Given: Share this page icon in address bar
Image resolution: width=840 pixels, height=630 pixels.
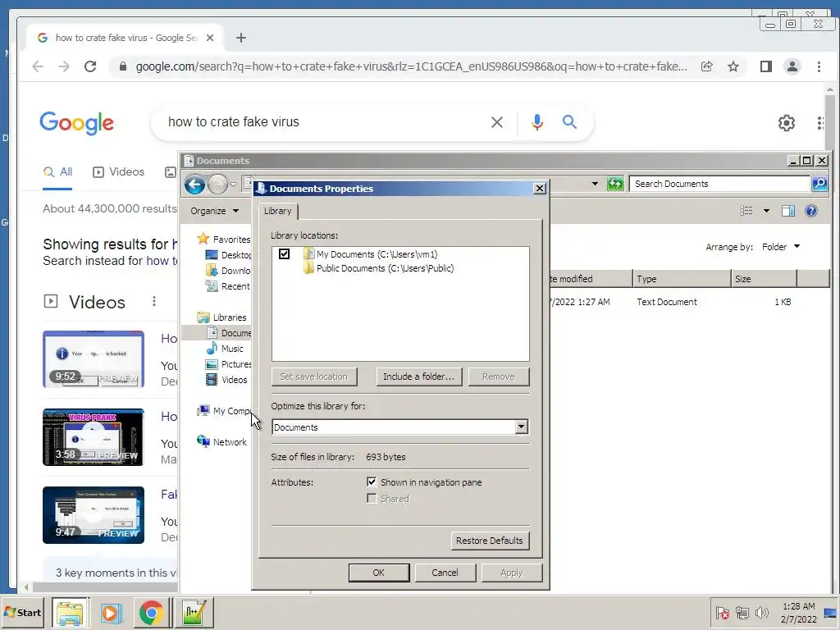Looking at the screenshot, I should coord(706,66).
